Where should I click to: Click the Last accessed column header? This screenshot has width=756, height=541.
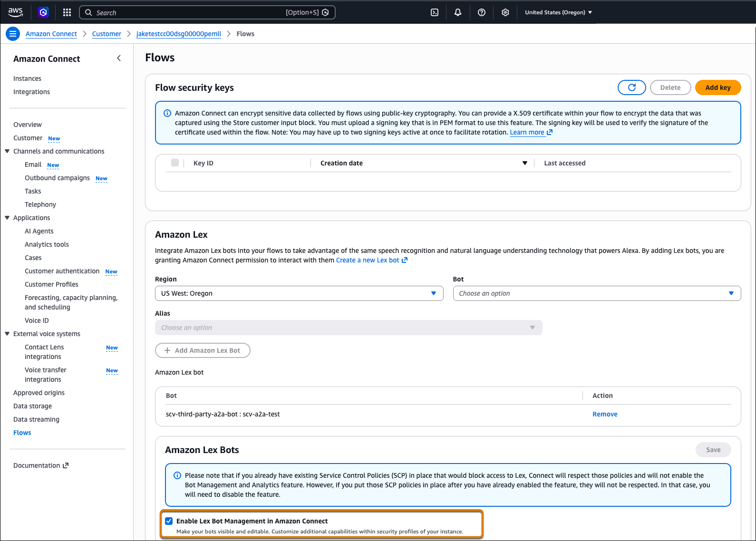click(565, 163)
